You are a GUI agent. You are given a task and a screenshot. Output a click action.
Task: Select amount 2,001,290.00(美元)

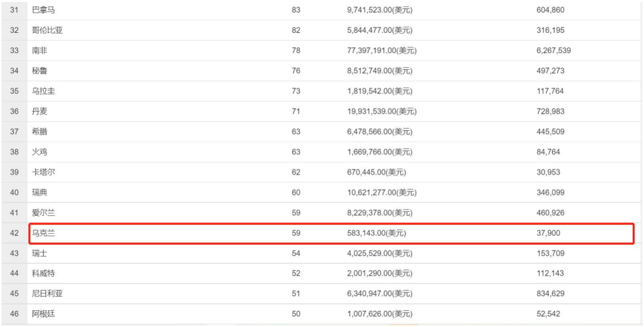click(x=379, y=274)
